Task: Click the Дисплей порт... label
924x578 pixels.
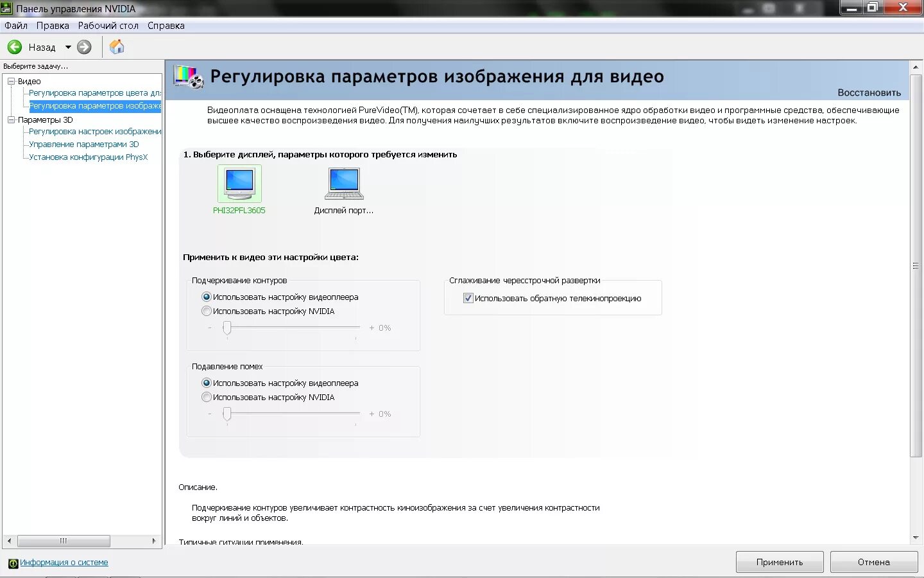Action: pyautogui.click(x=343, y=211)
